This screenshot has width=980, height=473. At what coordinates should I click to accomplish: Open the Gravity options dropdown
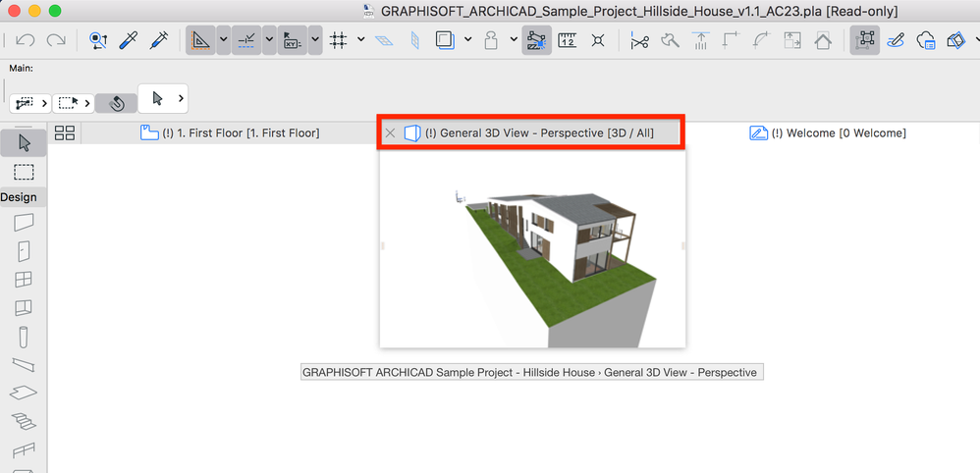point(514,40)
